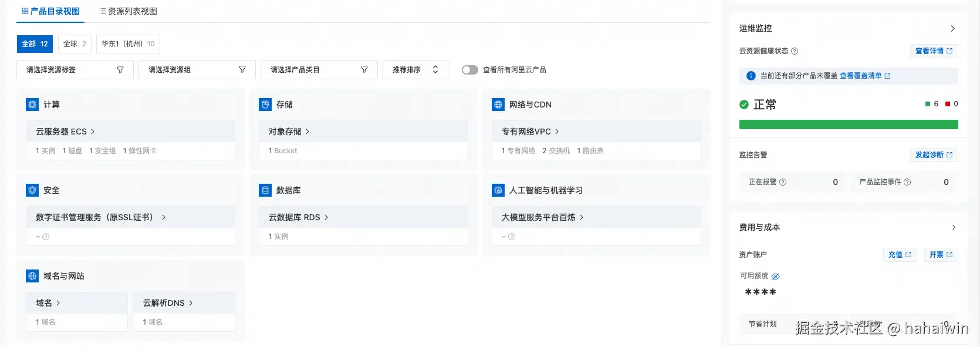The height and width of the screenshot is (347, 980).
Task: Show the hidden 可用额度 balance
Action: coord(775,276)
